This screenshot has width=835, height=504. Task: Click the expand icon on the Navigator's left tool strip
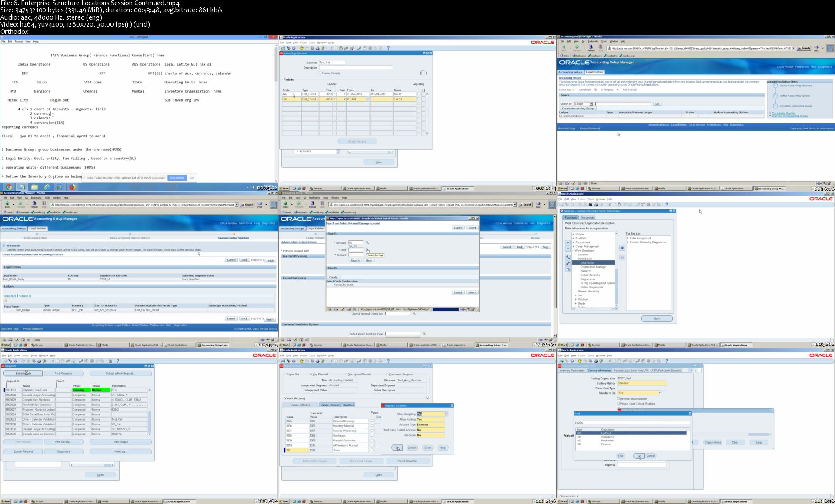tap(568, 243)
